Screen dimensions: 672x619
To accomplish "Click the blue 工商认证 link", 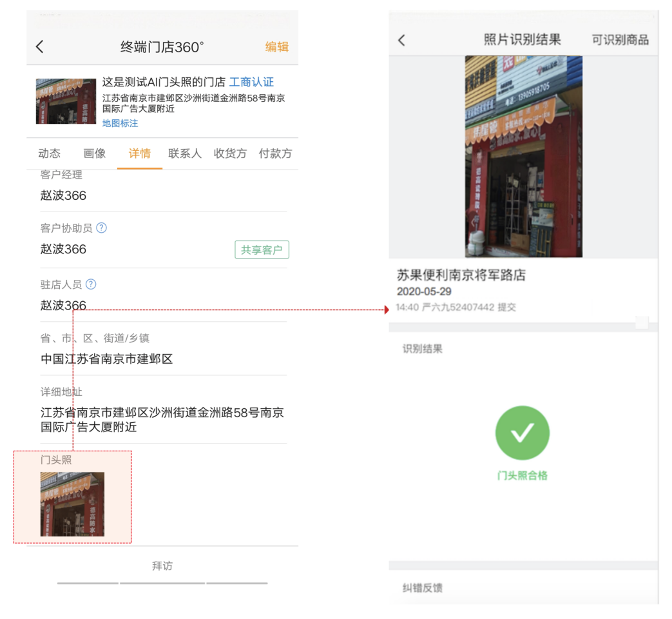I will (252, 82).
